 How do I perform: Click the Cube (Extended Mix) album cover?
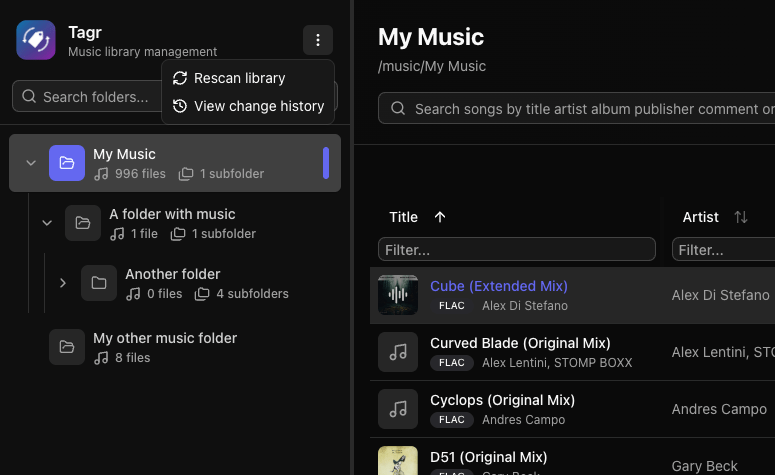pyautogui.click(x=398, y=295)
